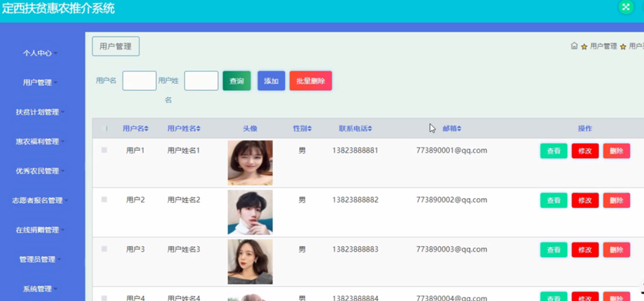Screen dimensions: 644x301
Task: Check the checkbox for 用户2 row
Action: [104, 199]
